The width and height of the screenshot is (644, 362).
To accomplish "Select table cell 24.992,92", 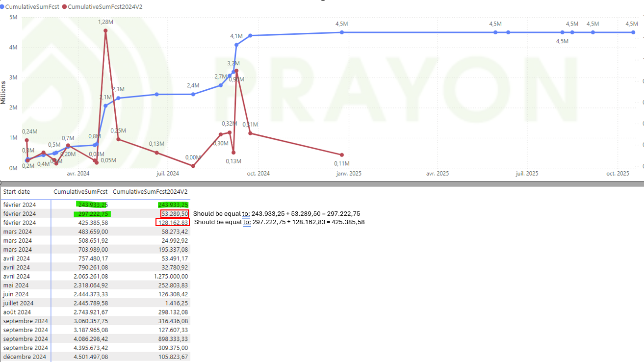I will 175,240.
